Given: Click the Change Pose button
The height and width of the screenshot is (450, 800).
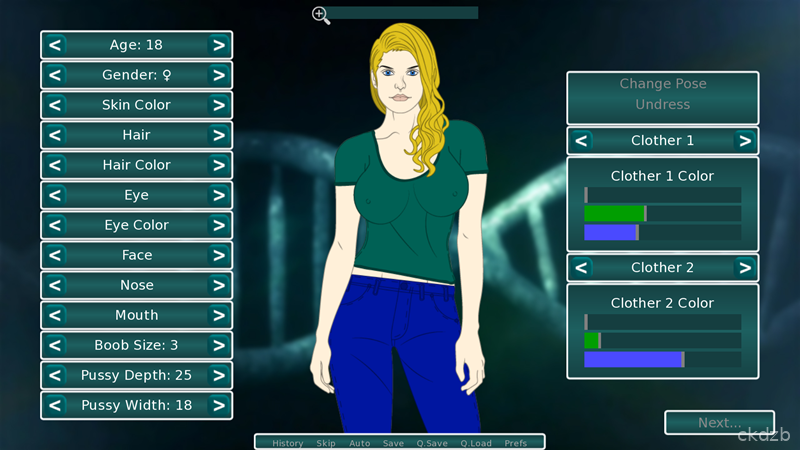Looking at the screenshot, I should (663, 84).
